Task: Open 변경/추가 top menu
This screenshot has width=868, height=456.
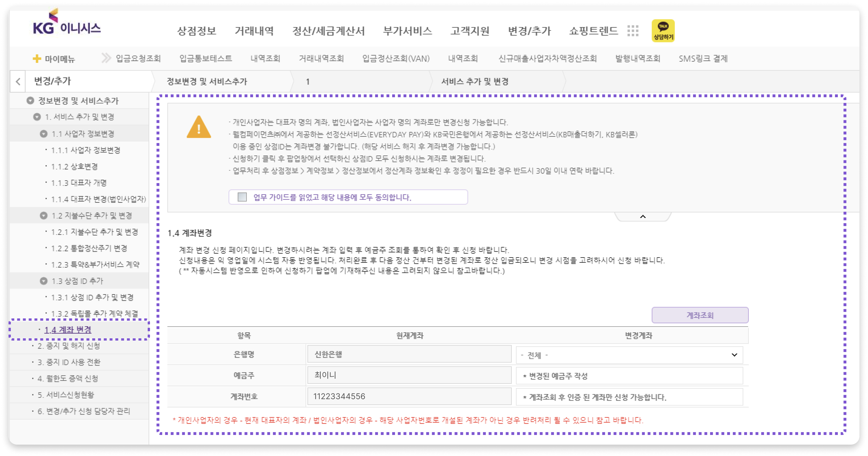Action: point(529,31)
